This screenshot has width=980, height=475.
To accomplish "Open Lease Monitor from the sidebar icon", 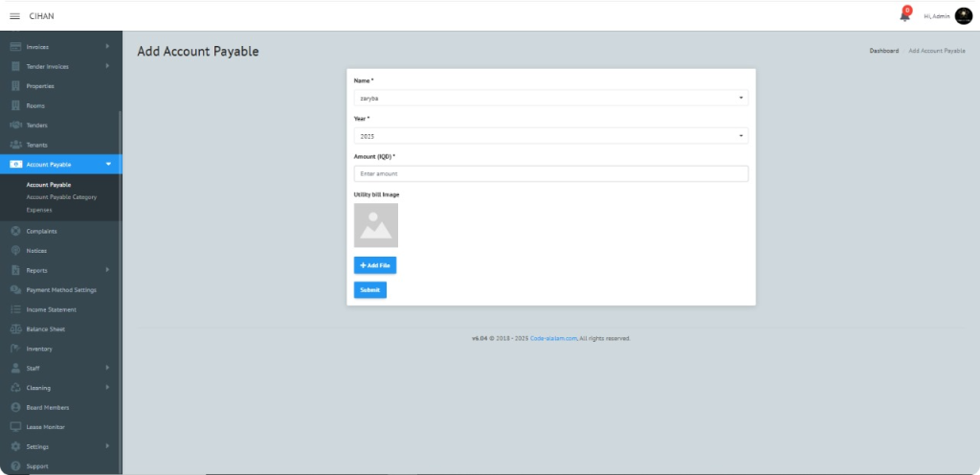I will point(15,427).
